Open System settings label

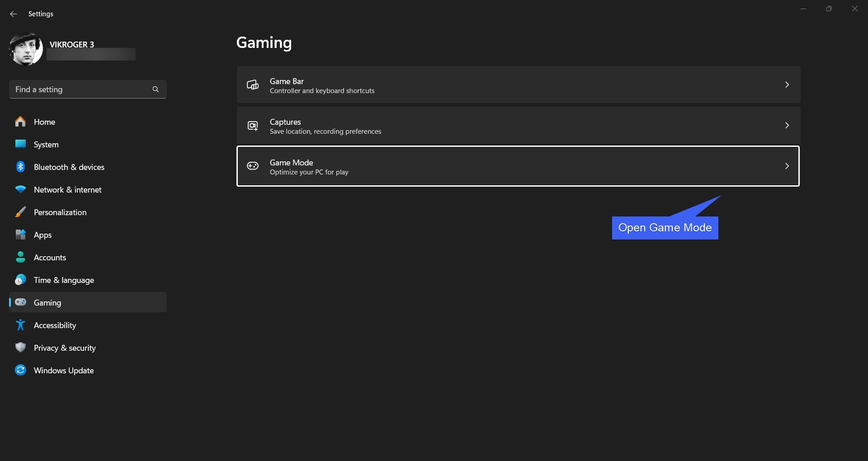46,145
